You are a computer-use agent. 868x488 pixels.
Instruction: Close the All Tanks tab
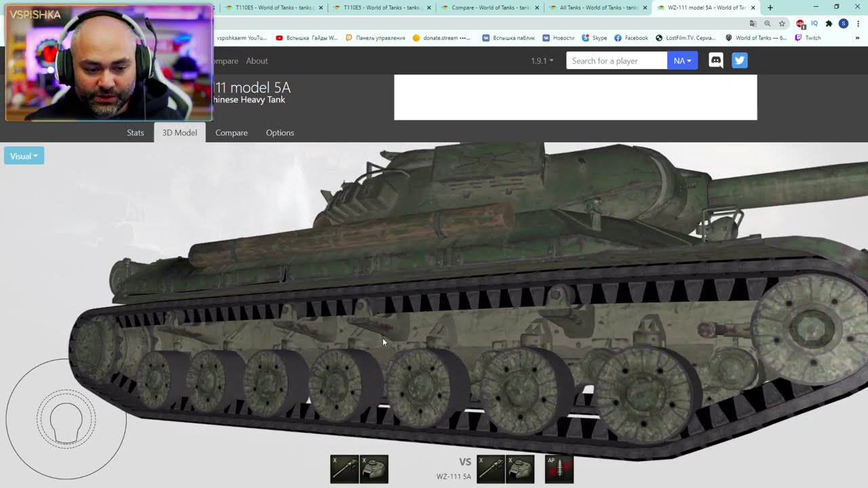pos(646,7)
